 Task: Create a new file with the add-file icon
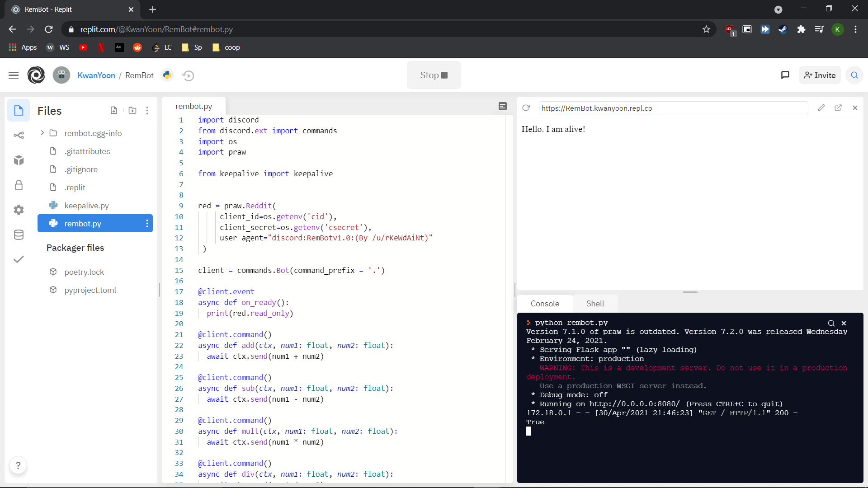point(114,110)
